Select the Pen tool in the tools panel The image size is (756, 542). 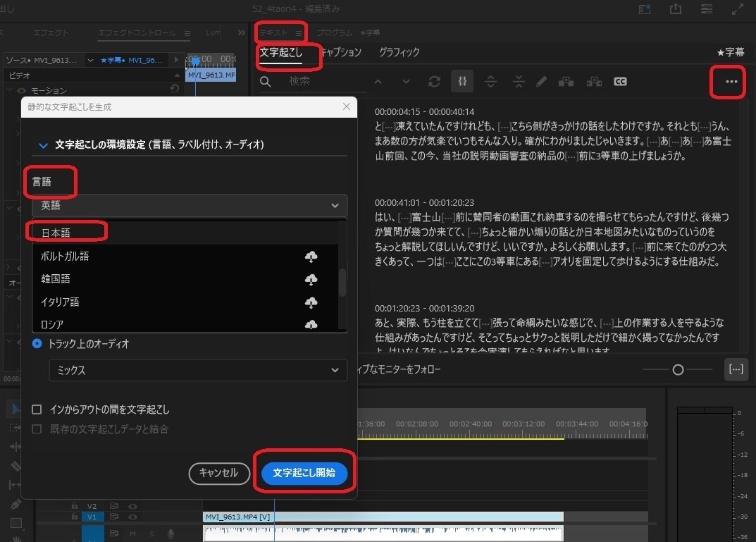pyautogui.click(x=16, y=504)
